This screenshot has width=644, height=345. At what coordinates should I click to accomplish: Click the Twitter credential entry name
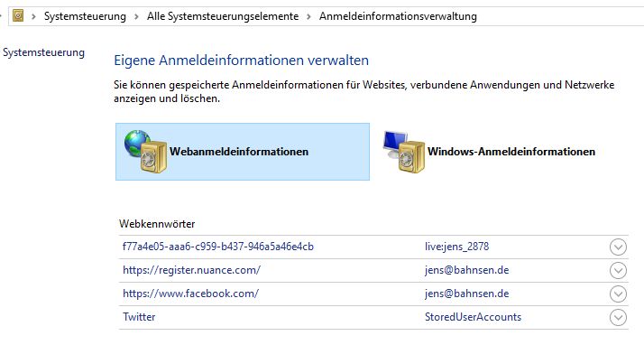[x=139, y=317]
